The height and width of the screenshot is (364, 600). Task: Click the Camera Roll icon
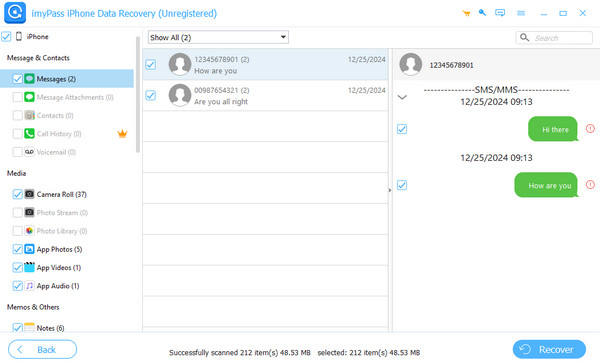point(29,194)
